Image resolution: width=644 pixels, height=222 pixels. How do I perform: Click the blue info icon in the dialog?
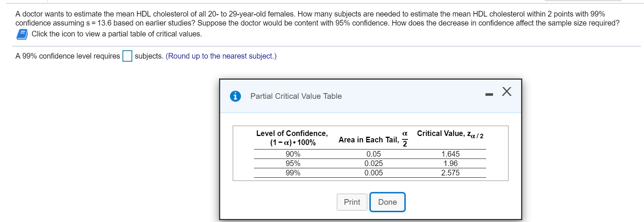pyautogui.click(x=235, y=96)
